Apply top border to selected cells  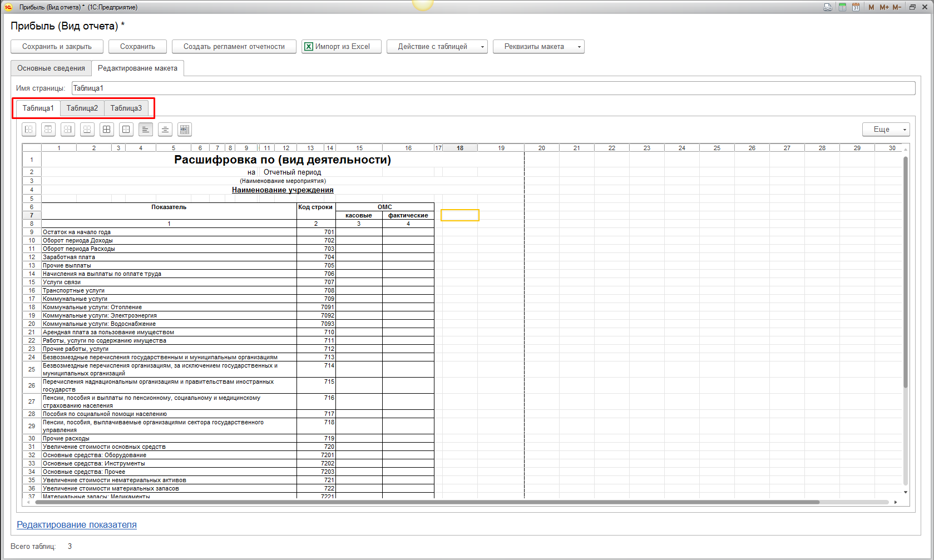point(48,130)
